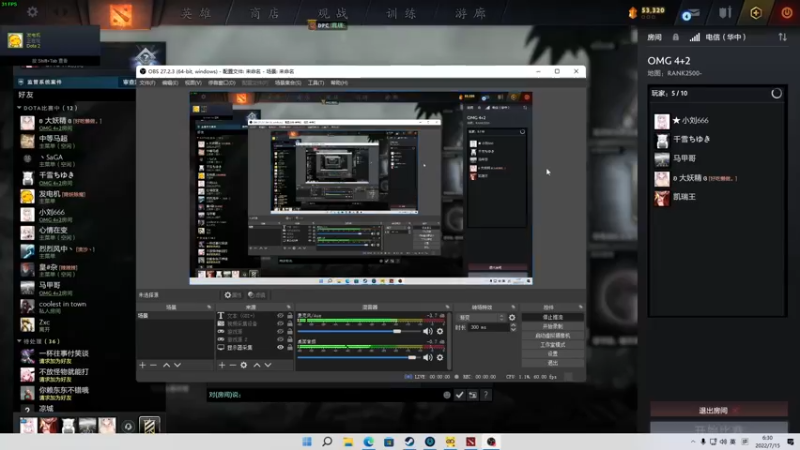Image resolution: width=800 pixels, height=450 pixels.
Task: Click the lobby lock icon next to 房间
Action: pos(676,37)
